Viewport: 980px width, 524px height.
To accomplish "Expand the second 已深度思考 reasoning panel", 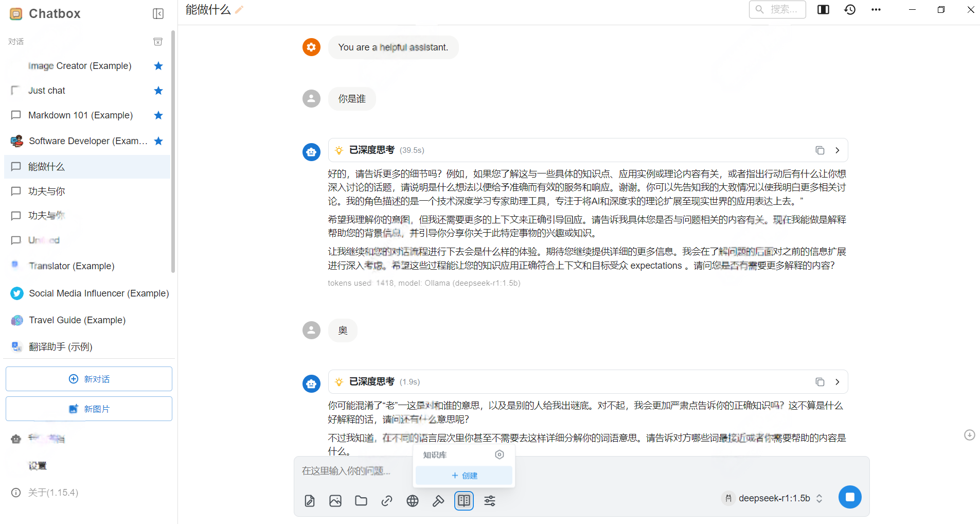I will click(837, 381).
